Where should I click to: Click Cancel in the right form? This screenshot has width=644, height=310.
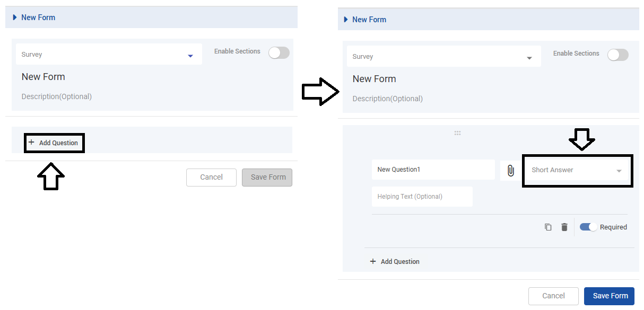(x=553, y=296)
